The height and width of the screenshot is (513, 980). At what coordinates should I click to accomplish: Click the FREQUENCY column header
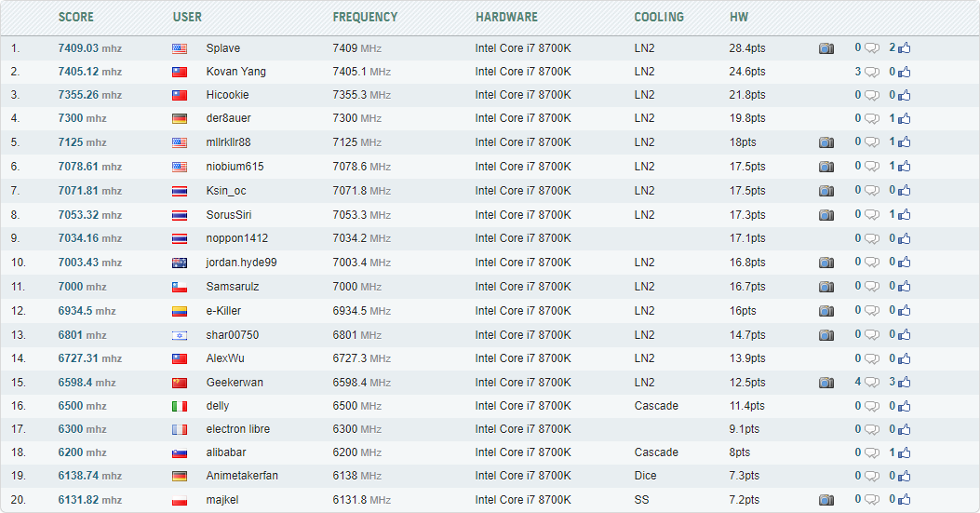[365, 17]
